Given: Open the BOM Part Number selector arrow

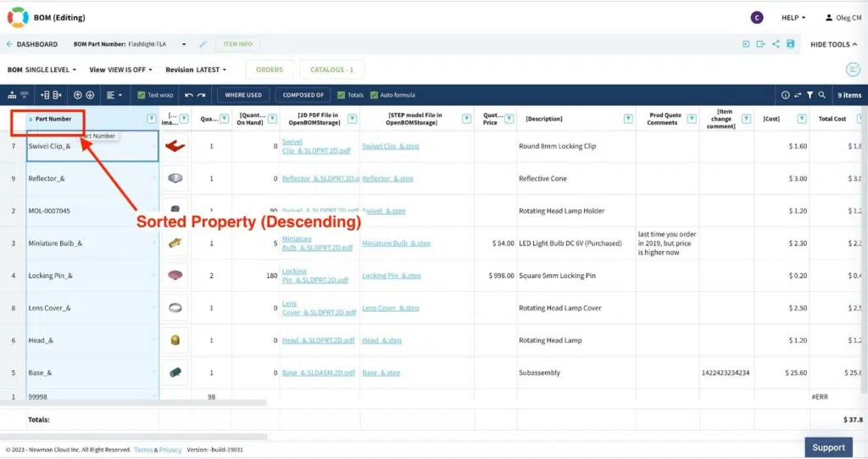Looking at the screenshot, I should [184, 44].
